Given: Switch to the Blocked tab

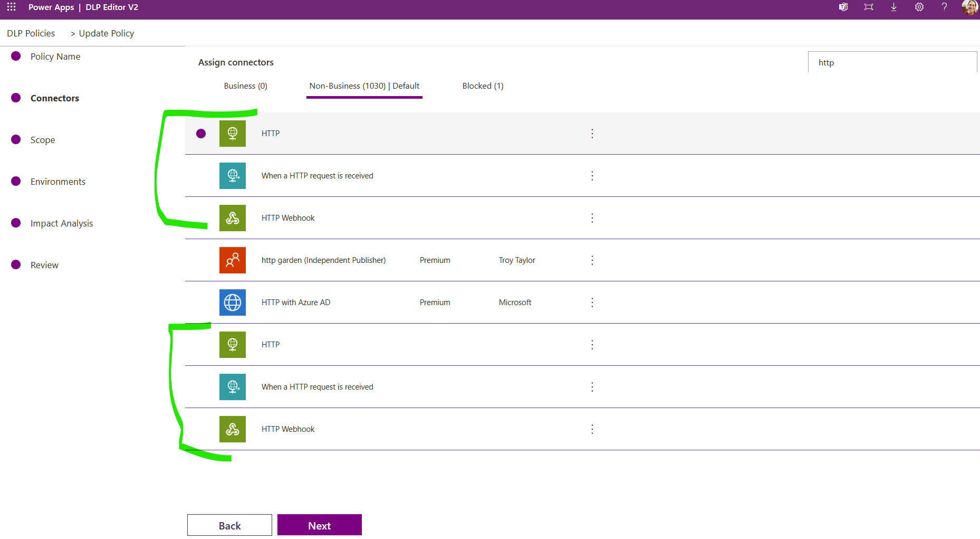Looking at the screenshot, I should tap(482, 86).
